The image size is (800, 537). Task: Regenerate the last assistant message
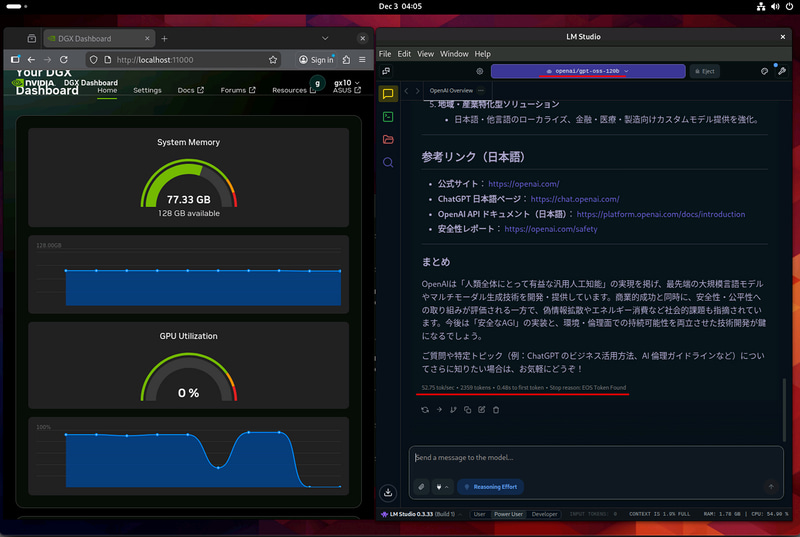(425, 410)
